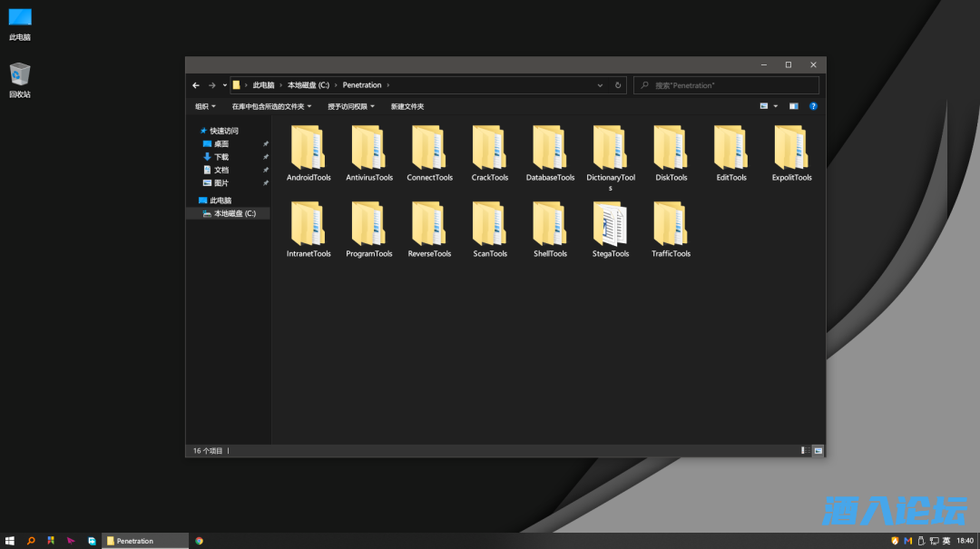Expand the 组织 dropdown menu
The width and height of the screenshot is (980, 549).
pyautogui.click(x=204, y=106)
